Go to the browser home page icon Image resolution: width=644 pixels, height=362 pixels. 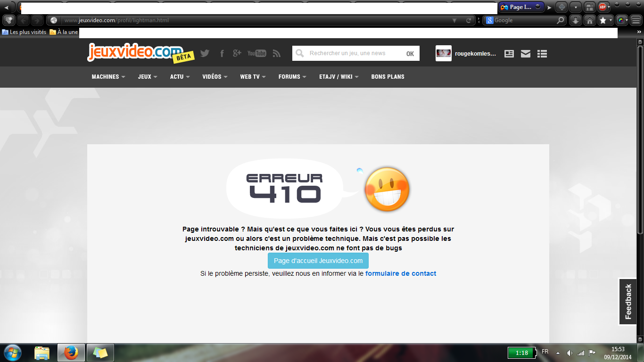pyautogui.click(x=589, y=20)
